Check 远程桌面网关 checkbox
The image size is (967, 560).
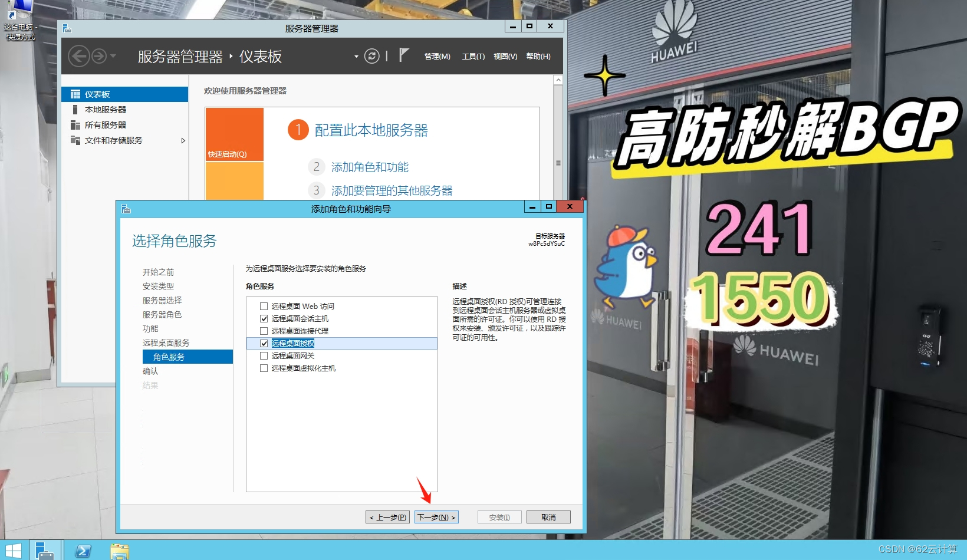[264, 356]
